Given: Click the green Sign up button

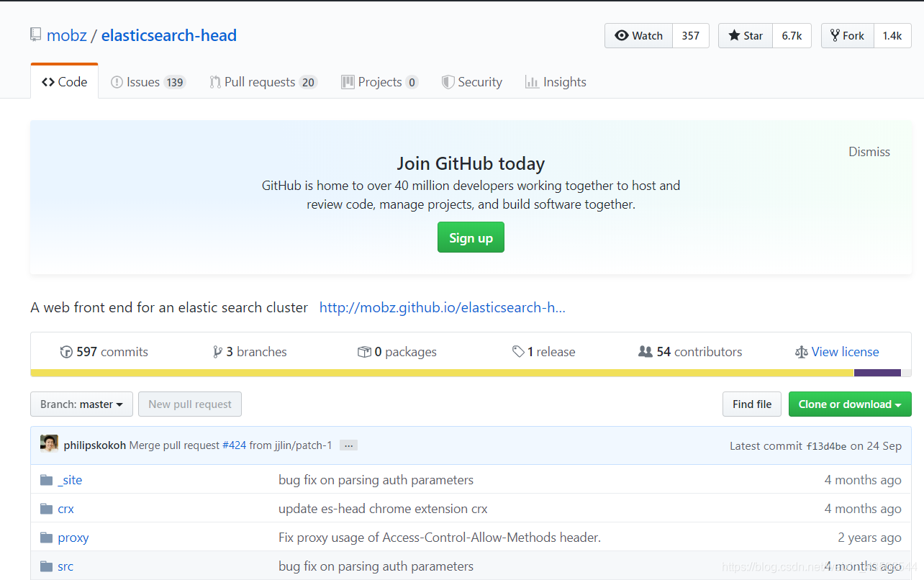Looking at the screenshot, I should (471, 237).
